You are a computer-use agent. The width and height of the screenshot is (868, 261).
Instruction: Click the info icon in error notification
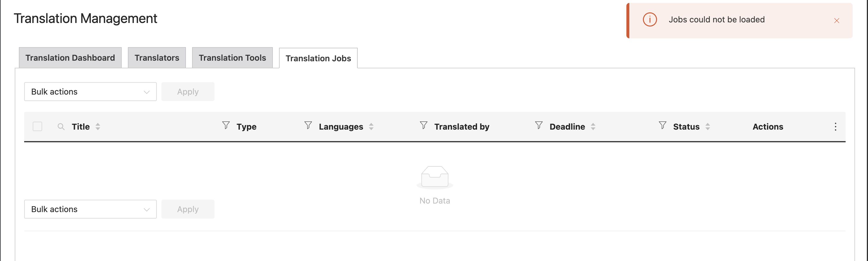pos(650,19)
